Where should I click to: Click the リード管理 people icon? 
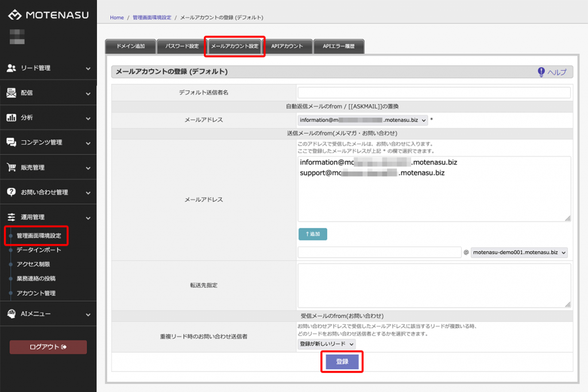11,68
